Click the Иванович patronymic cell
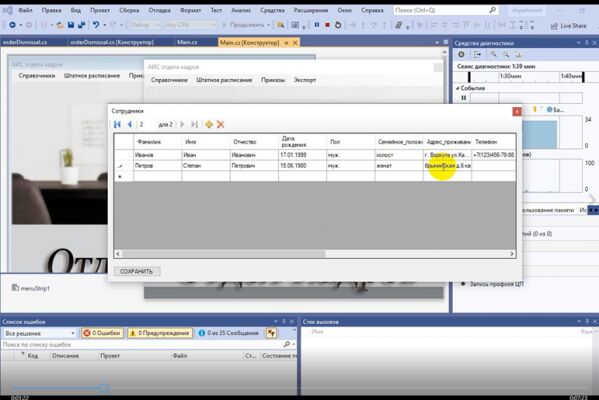Image resolution: width=599 pixels, height=400 pixels. pyautogui.click(x=254, y=155)
